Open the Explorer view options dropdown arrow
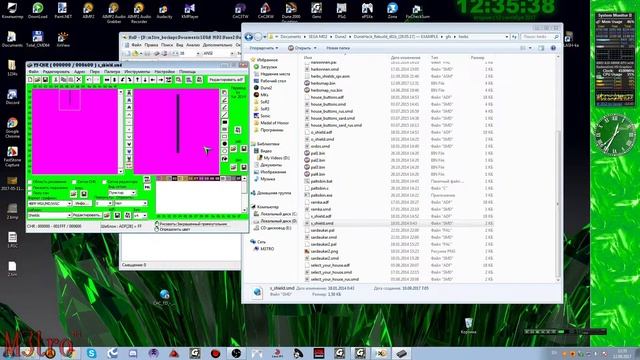 point(530,48)
